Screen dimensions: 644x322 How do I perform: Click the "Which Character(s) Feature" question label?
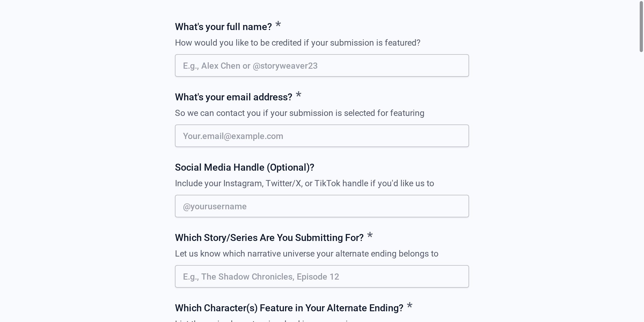tap(289, 308)
